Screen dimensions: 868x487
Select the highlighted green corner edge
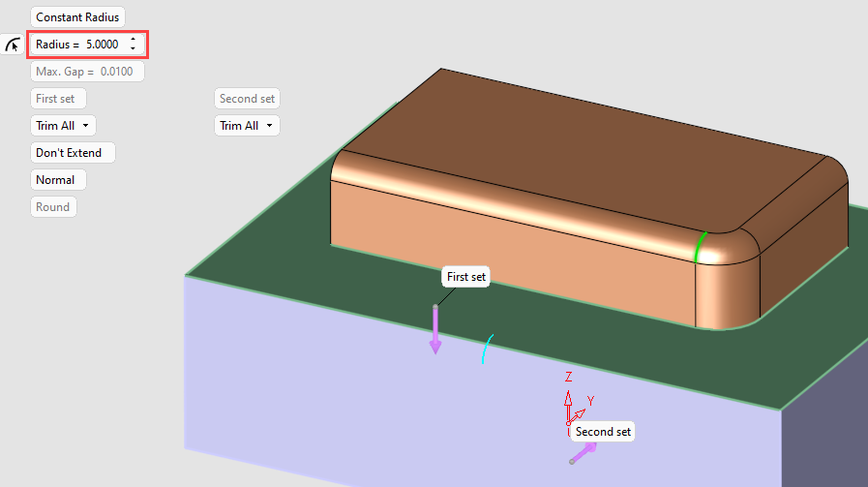(x=699, y=247)
